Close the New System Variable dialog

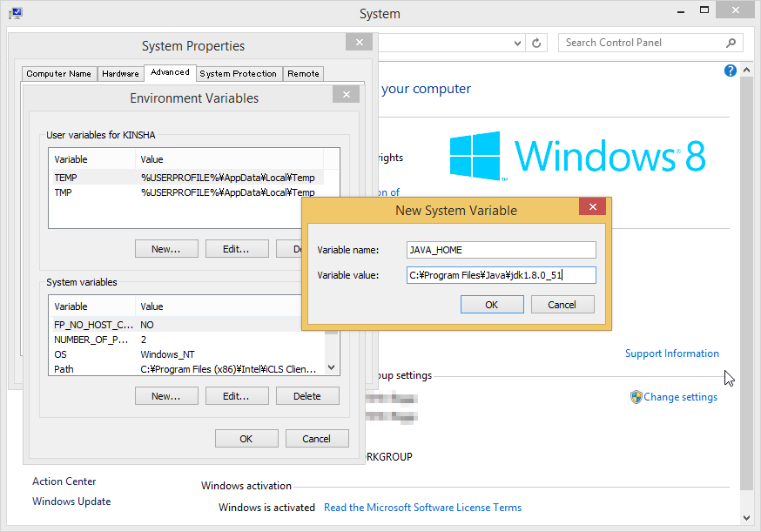point(593,206)
